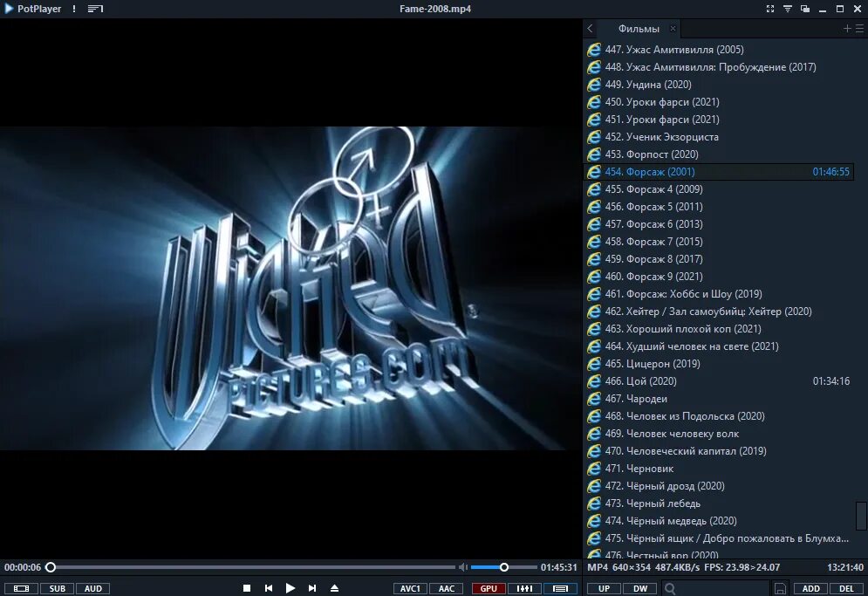Click the IE icon beside 464. Худший человек на свете
The width and height of the screenshot is (868, 596).
click(x=594, y=346)
